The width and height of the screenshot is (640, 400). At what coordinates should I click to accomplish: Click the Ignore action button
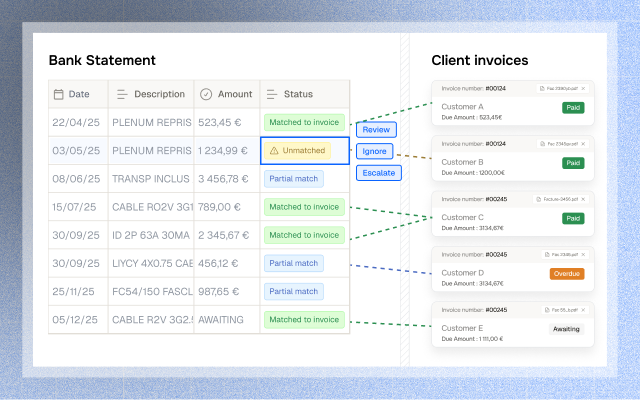coord(375,151)
